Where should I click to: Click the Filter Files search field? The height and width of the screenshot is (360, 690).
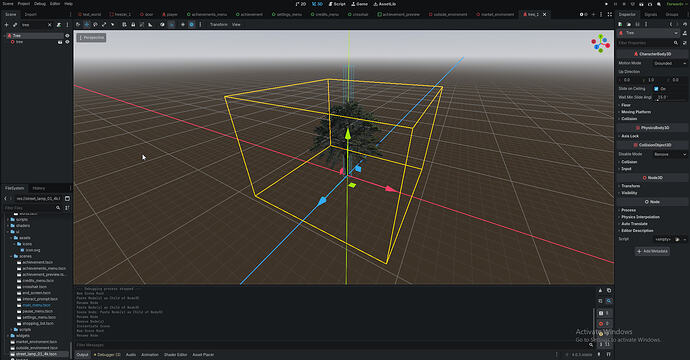click(x=32, y=208)
